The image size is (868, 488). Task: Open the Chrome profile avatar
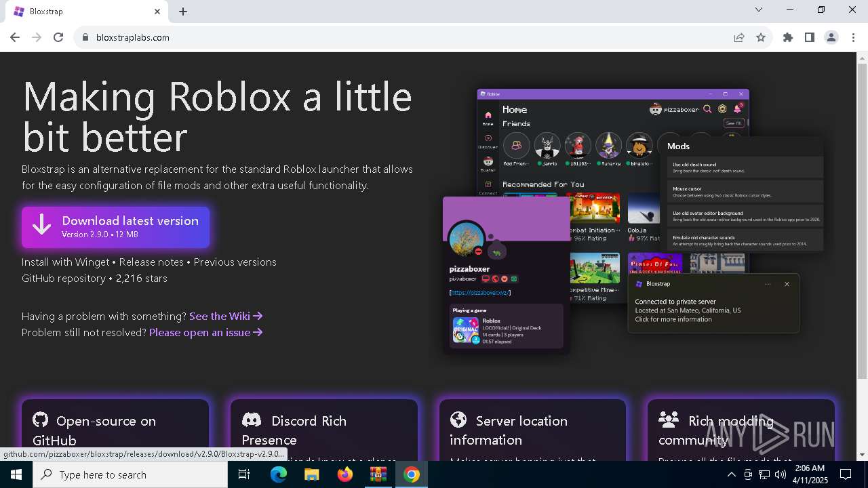pos(831,38)
